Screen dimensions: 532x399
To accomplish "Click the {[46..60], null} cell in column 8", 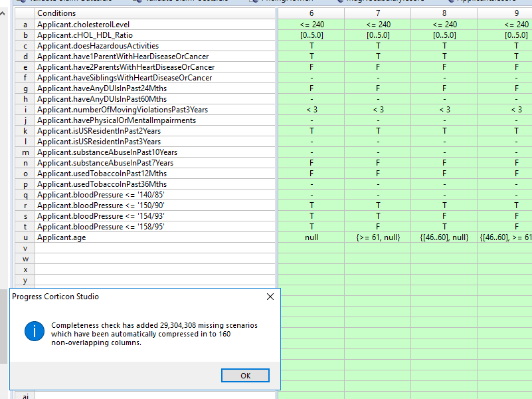I will [x=444, y=237].
